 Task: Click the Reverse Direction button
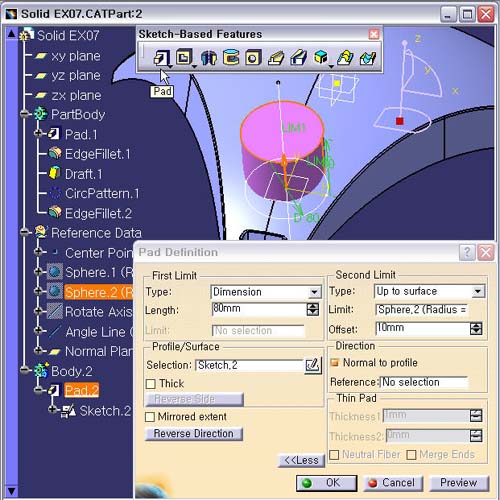[x=194, y=434]
